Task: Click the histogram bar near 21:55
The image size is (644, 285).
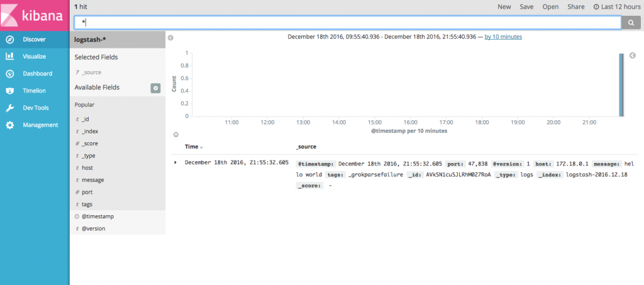Action: pyautogui.click(x=621, y=85)
